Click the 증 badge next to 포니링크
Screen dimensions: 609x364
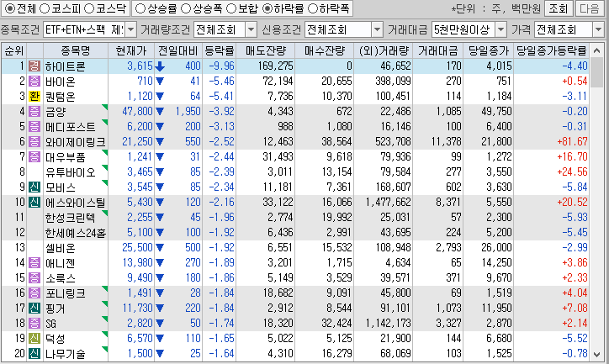pyautogui.click(x=34, y=293)
